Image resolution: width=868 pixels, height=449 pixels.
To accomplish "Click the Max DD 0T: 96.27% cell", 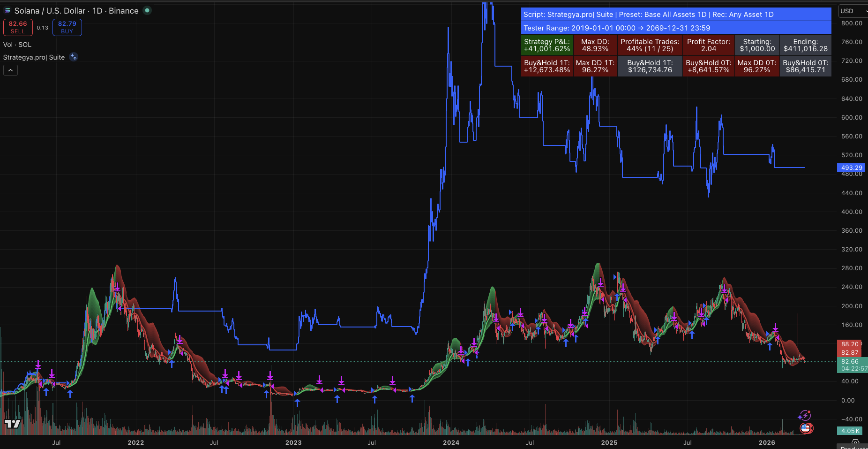I will 757,66.
